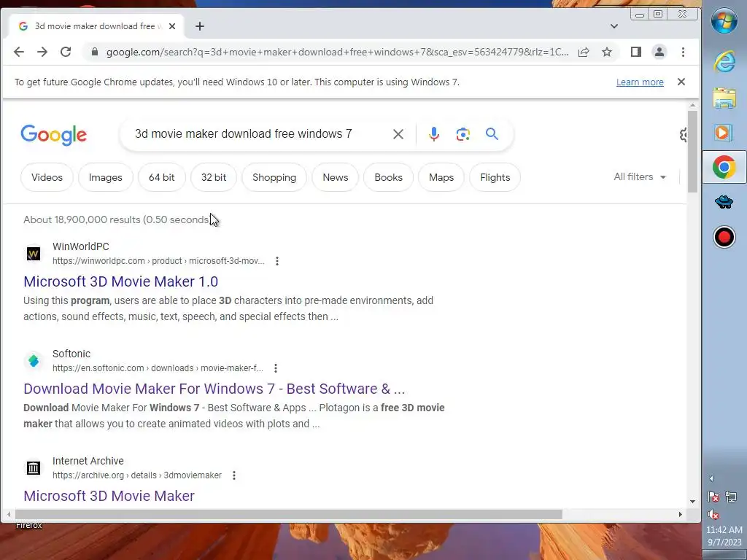Image resolution: width=747 pixels, height=560 pixels.
Task: Click the Softonic site favicon
Action: point(34,361)
